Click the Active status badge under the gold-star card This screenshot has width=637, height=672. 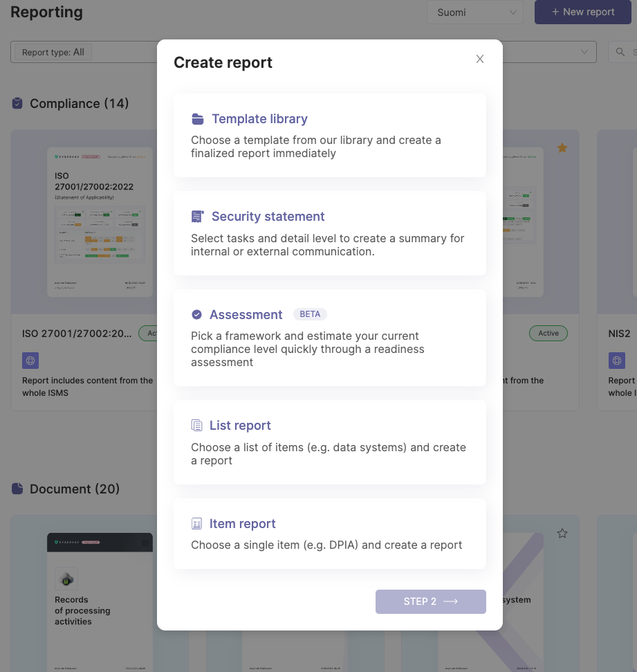548,334
